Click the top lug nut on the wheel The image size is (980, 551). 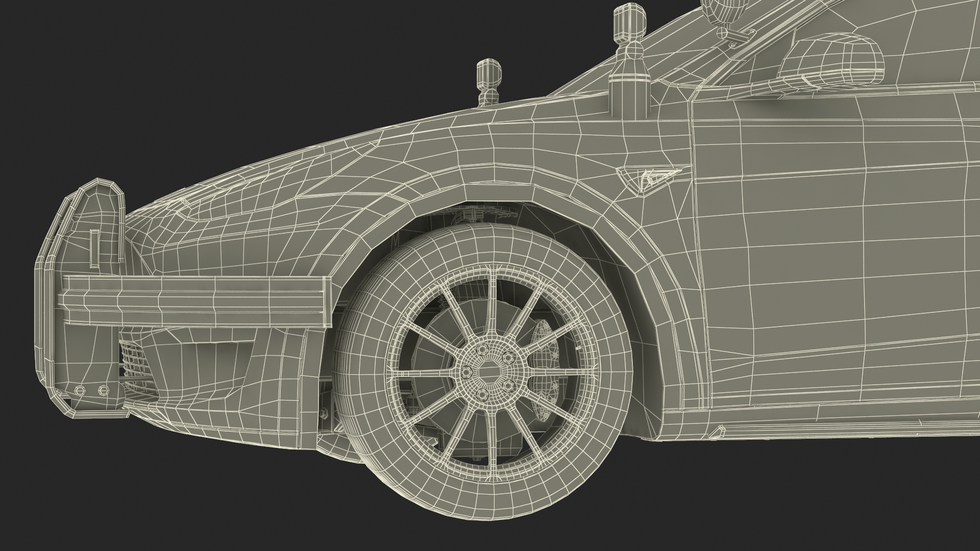tap(483, 348)
